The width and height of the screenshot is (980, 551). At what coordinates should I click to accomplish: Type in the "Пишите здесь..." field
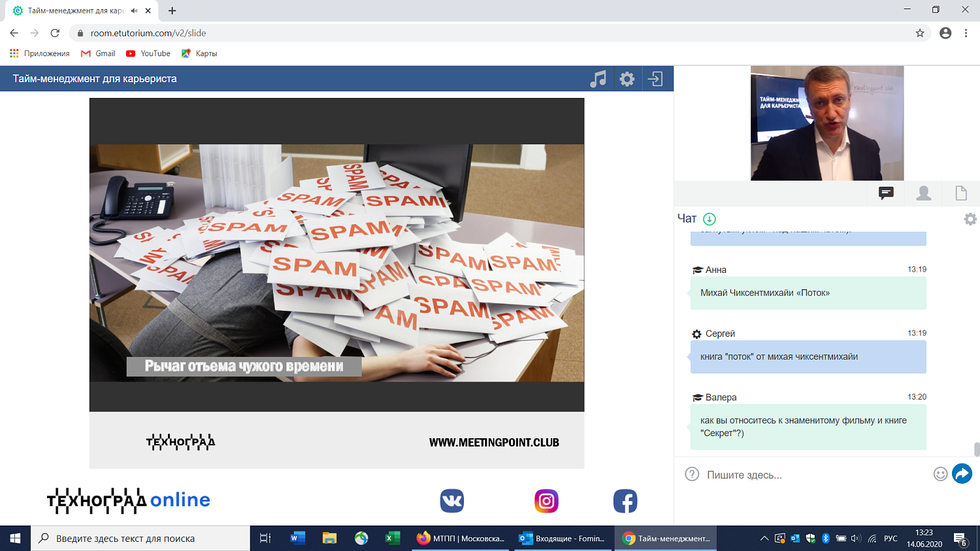[x=817, y=475]
